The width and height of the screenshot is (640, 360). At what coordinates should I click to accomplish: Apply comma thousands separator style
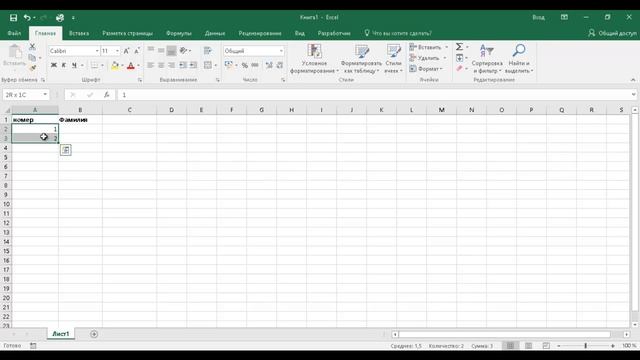click(255, 65)
